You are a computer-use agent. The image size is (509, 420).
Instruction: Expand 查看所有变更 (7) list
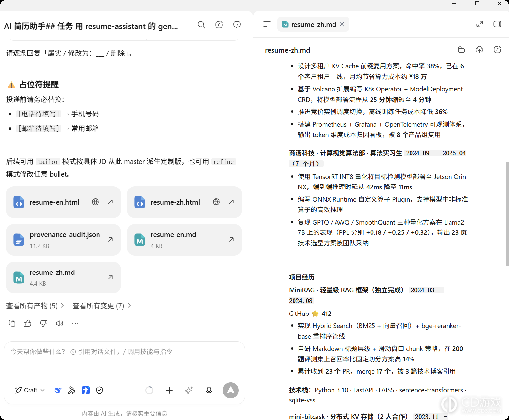click(102, 306)
